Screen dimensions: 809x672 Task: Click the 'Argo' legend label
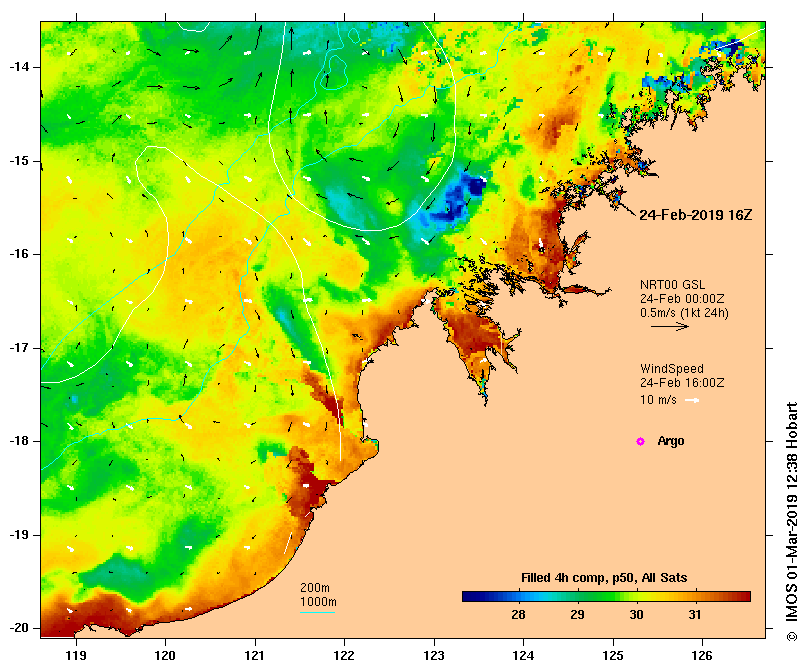[671, 441]
